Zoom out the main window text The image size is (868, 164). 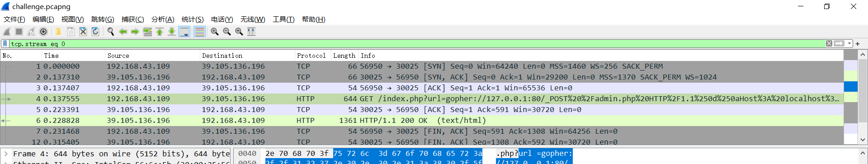(x=227, y=32)
